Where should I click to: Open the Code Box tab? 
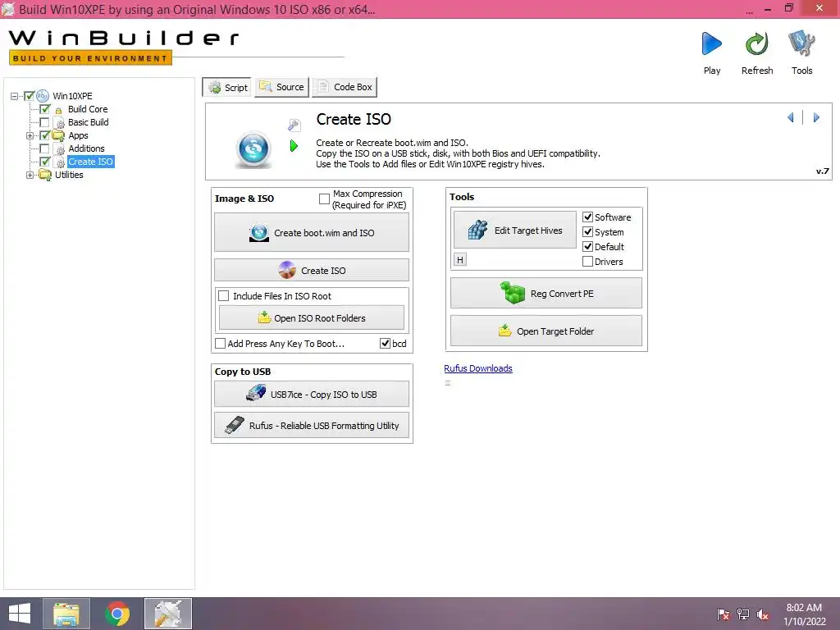pyautogui.click(x=345, y=87)
